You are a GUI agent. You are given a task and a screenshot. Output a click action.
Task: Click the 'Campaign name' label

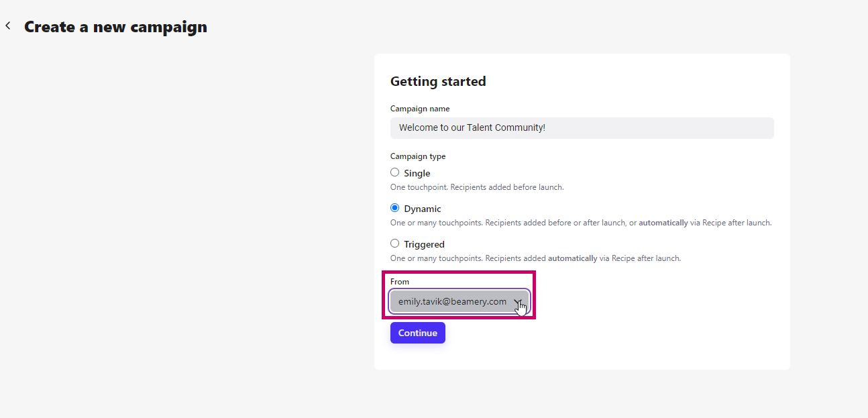coord(420,109)
